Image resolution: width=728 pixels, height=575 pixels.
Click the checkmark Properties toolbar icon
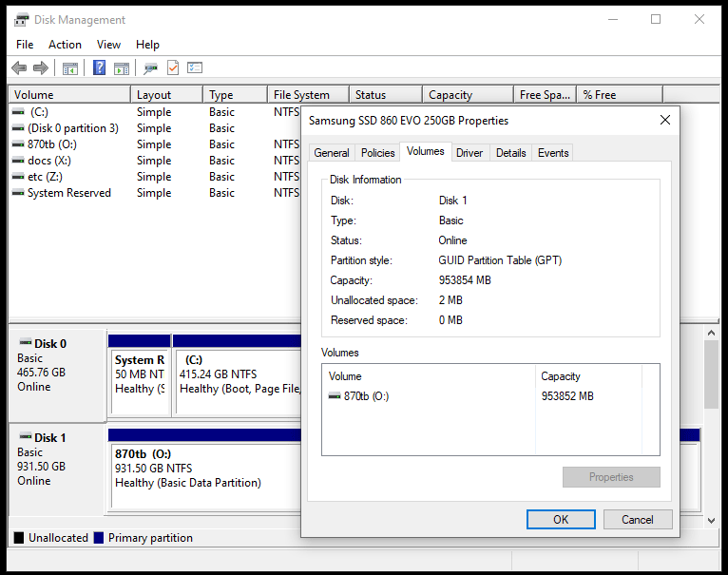click(173, 67)
